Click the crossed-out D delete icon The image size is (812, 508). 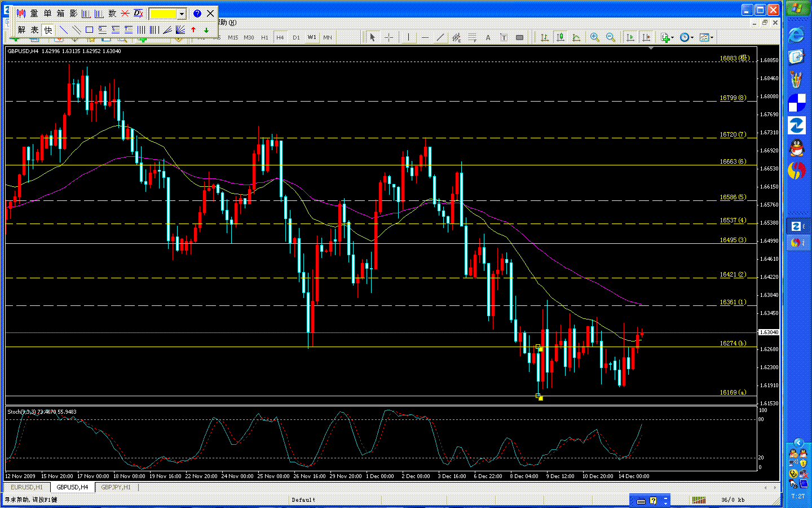(x=138, y=14)
